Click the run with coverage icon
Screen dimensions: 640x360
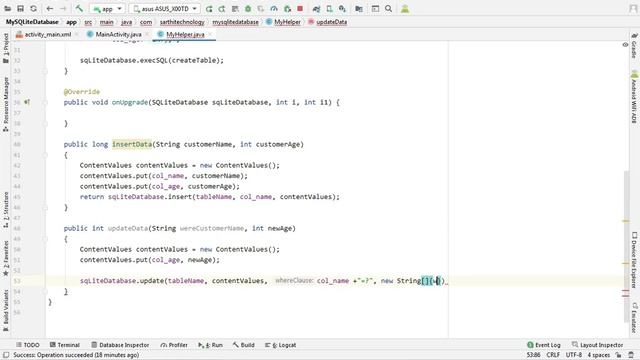pyautogui.click(x=261, y=9)
